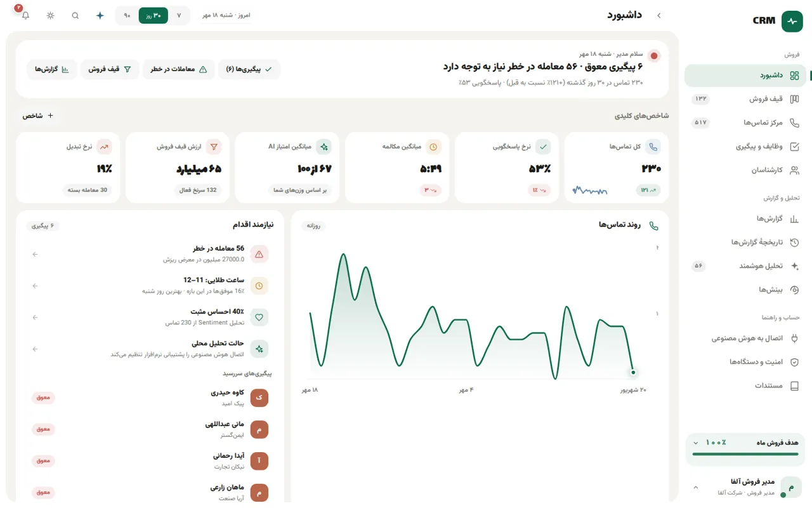Click the کل تماس‌ها phone icon
Screen dimensions: 812x508
coord(653,147)
